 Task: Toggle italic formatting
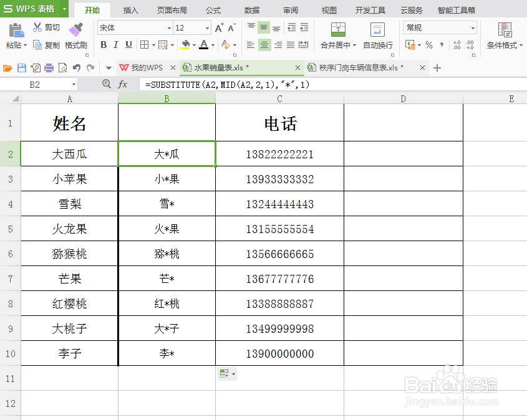pos(116,44)
